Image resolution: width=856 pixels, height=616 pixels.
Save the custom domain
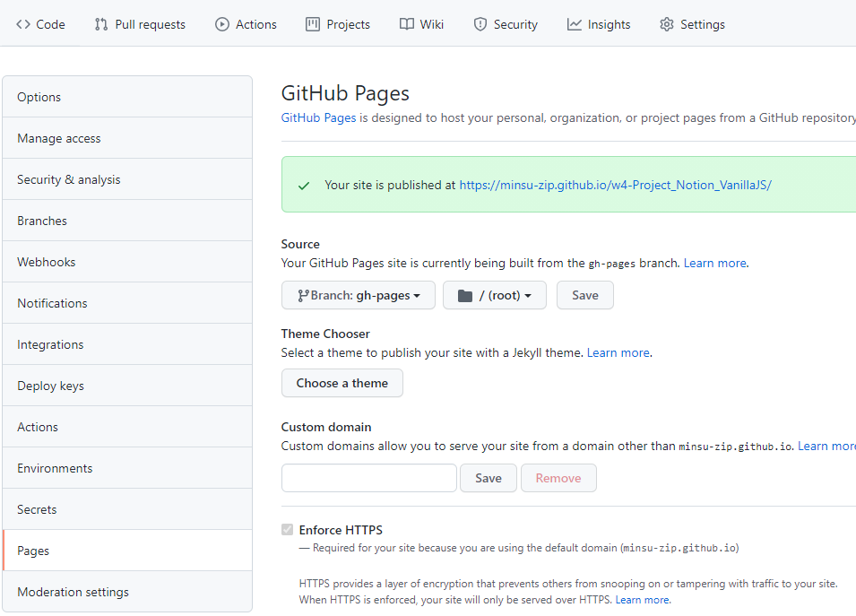tap(488, 478)
